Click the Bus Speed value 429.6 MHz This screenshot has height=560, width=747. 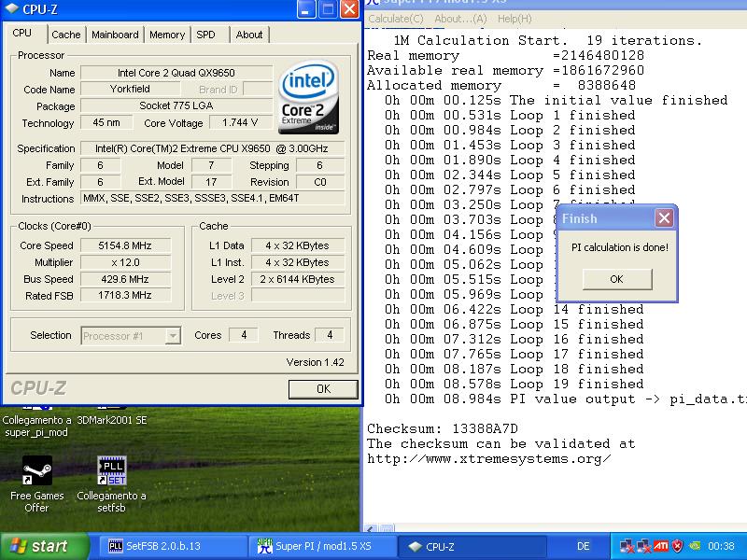click(x=125, y=279)
